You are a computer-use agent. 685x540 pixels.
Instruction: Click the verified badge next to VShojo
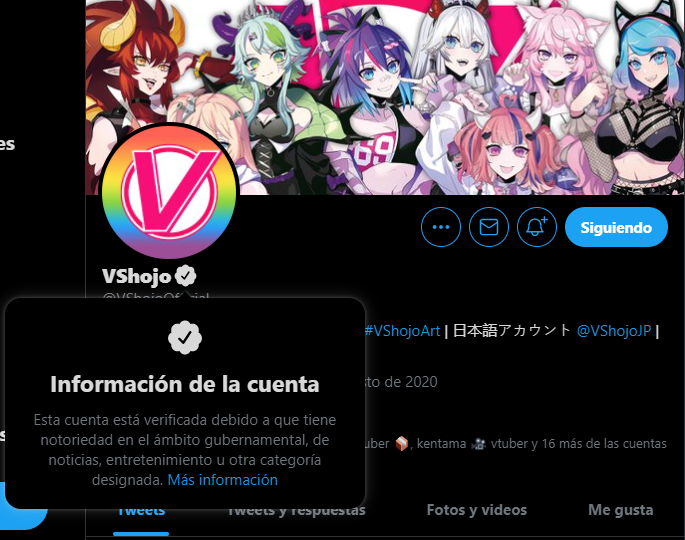coord(186,276)
